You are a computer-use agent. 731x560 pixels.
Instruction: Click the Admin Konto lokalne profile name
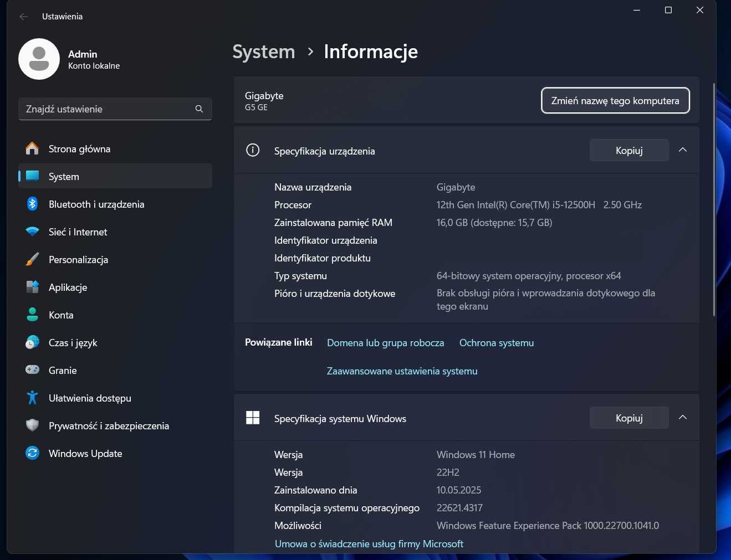[94, 59]
